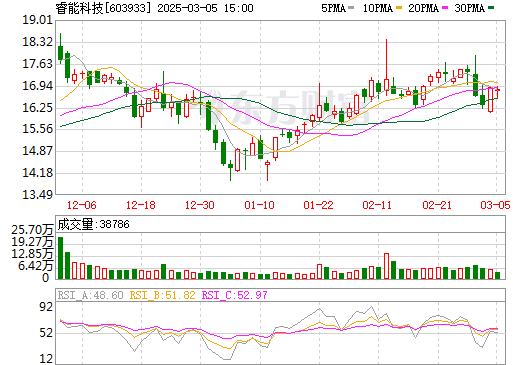Select the 12-06 date axis label
The height and width of the screenshot is (365, 520).
(x=82, y=205)
